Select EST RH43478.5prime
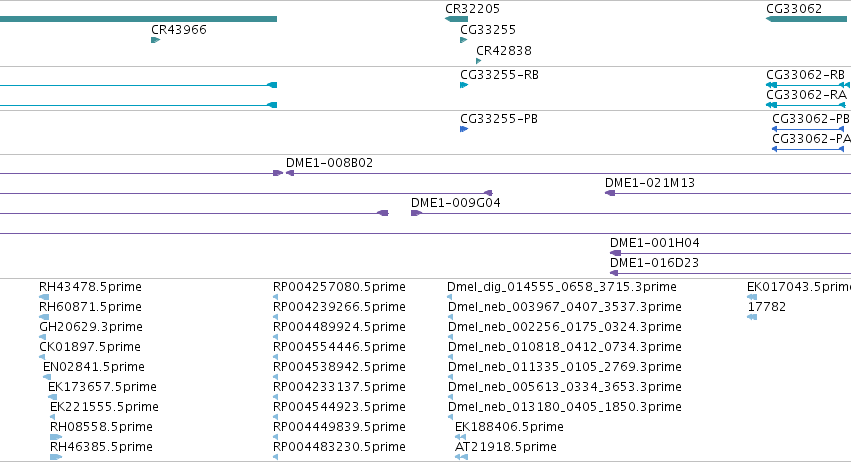This screenshot has height=462, width=851. point(90,287)
